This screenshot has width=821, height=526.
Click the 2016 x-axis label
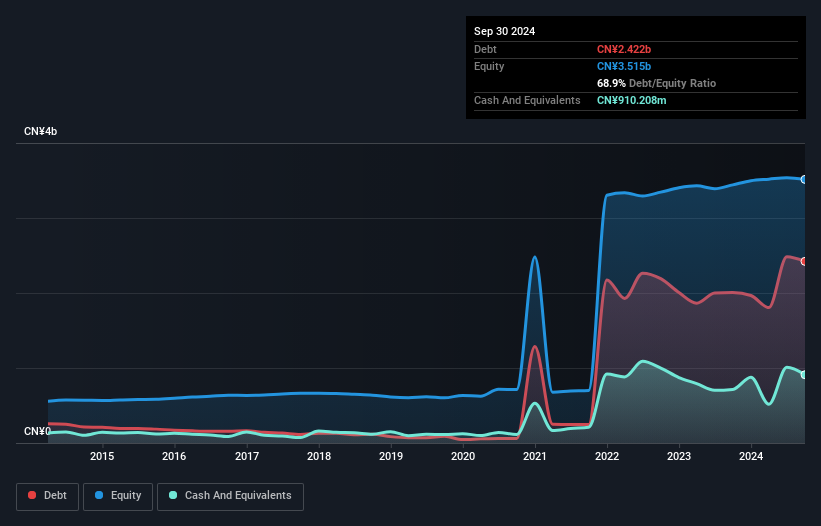174,456
